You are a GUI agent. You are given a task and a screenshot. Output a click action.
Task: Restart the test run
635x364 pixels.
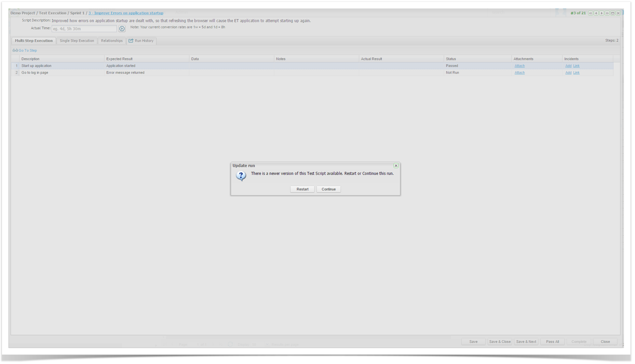pos(302,189)
